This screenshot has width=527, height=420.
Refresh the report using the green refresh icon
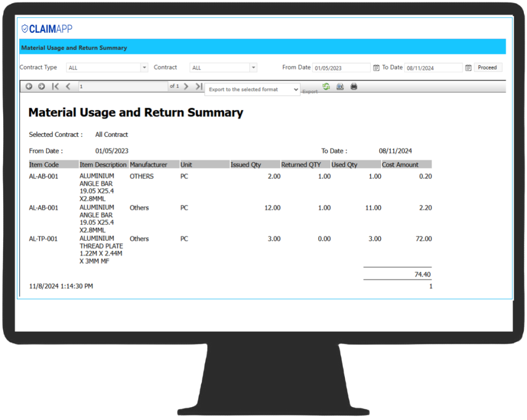tap(326, 86)
